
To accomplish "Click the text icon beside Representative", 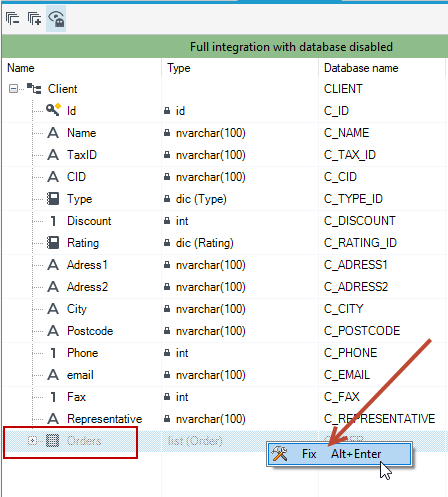I will [x=53, y=419].
